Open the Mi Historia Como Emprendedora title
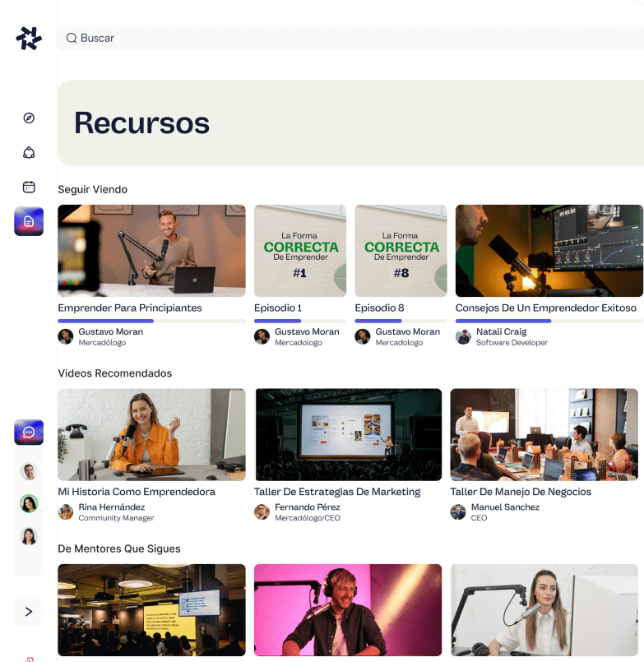 click(137, 492)
